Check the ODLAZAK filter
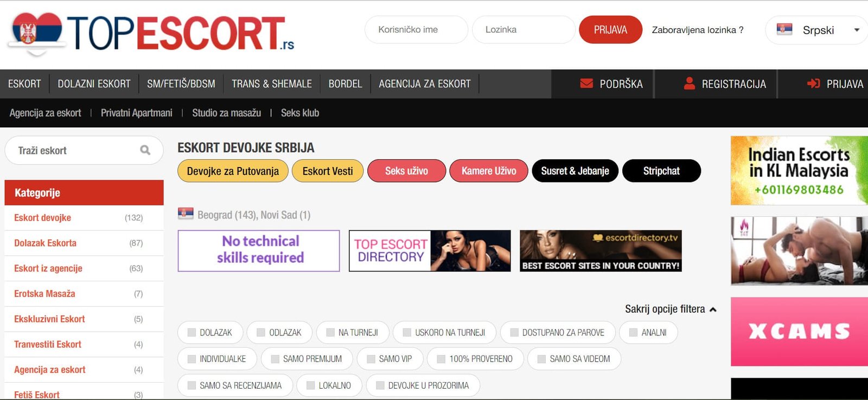Image resolution: width=868 pixels, height=400 pixels. [261, 332]
